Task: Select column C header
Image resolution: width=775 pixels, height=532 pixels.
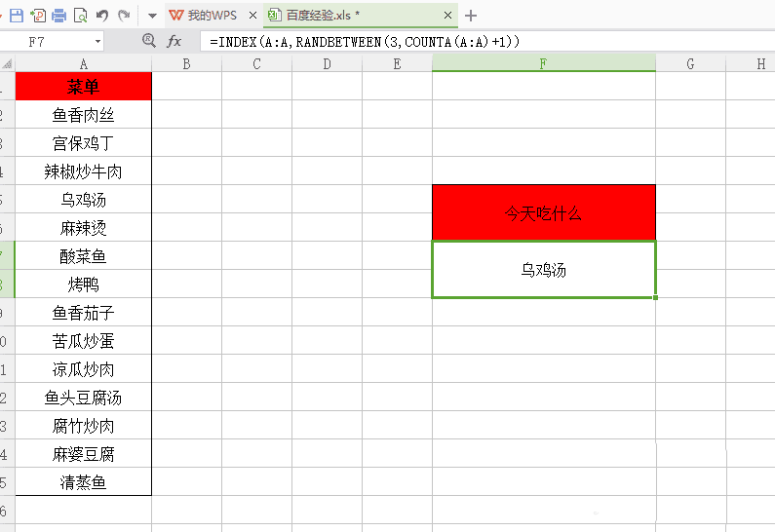Action: click(x=256, y=63)
